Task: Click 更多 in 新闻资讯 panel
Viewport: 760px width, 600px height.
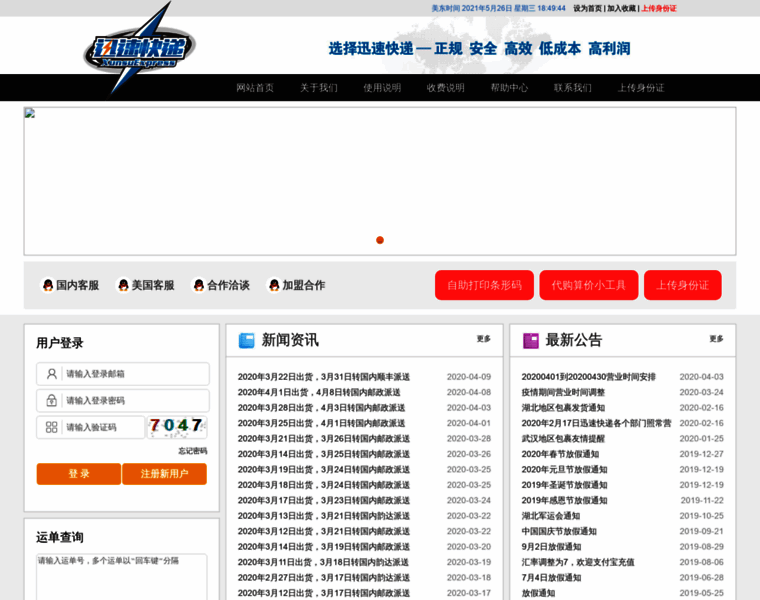Action: point(483,339)
